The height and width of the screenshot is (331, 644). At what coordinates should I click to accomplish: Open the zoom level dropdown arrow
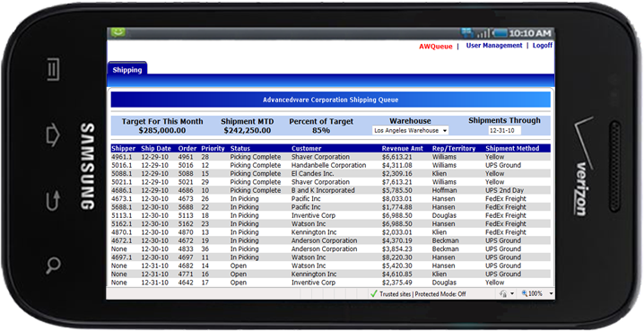coord(551,293)
